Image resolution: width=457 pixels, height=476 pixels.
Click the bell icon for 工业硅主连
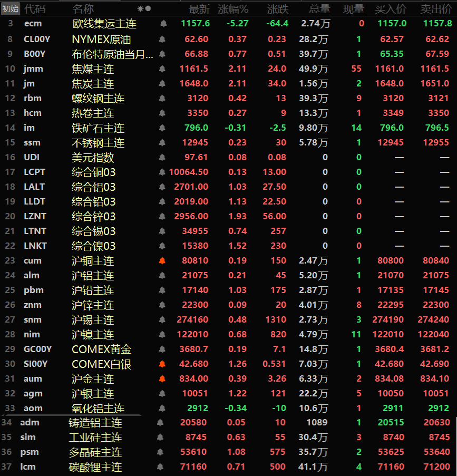[x=160, y=438]
